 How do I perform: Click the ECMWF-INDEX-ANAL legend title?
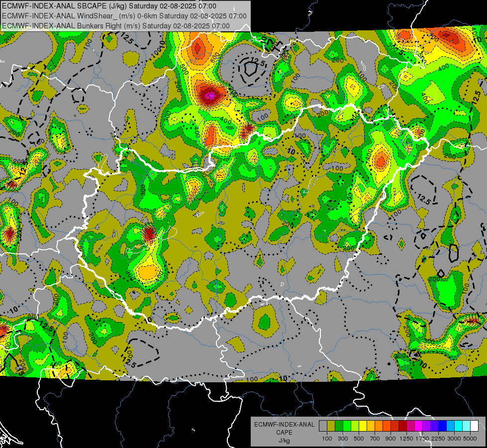tap(284, 425)
